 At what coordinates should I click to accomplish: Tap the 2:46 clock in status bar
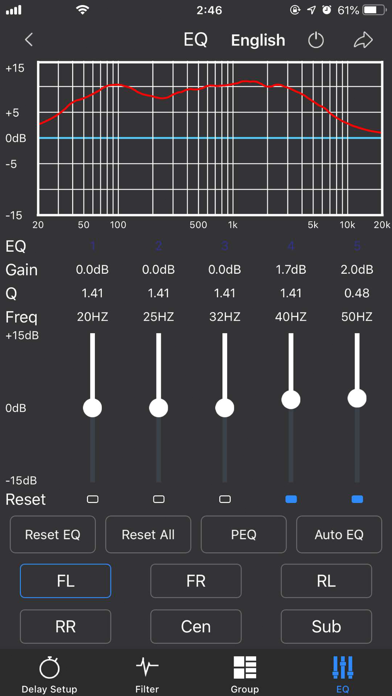[x=210, y=10]
